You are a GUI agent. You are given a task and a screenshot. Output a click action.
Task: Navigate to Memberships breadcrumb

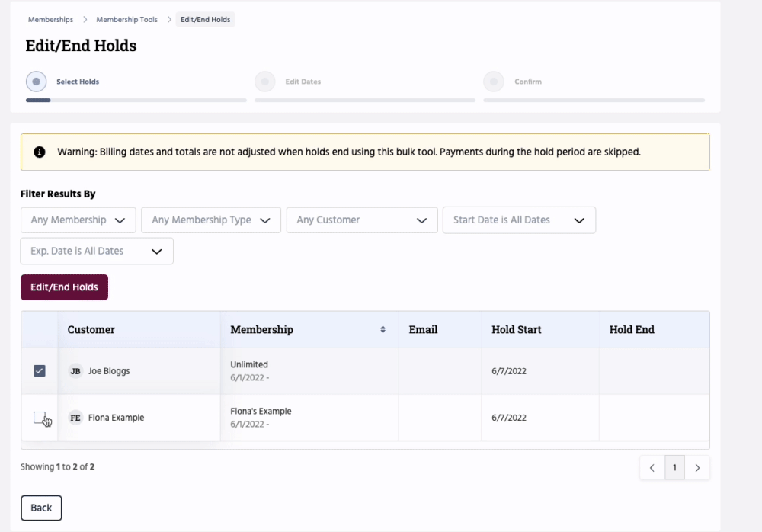tap(50, 20)
